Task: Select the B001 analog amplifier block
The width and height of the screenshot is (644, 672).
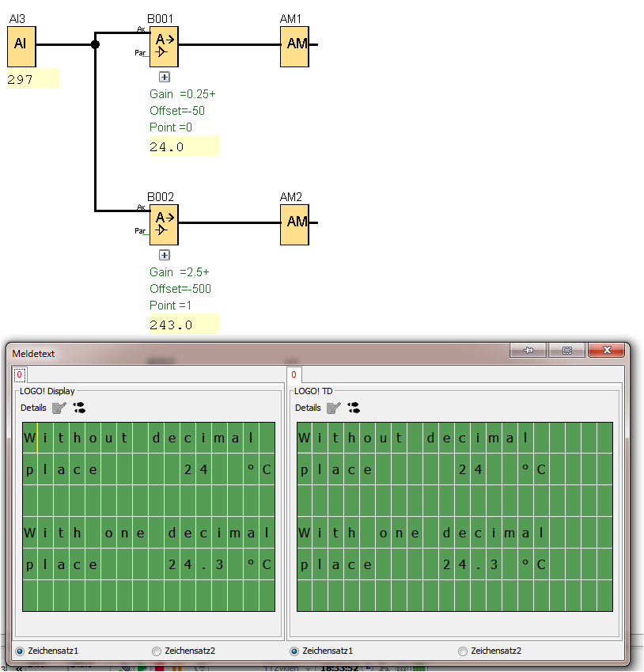Action: point(164,47)
